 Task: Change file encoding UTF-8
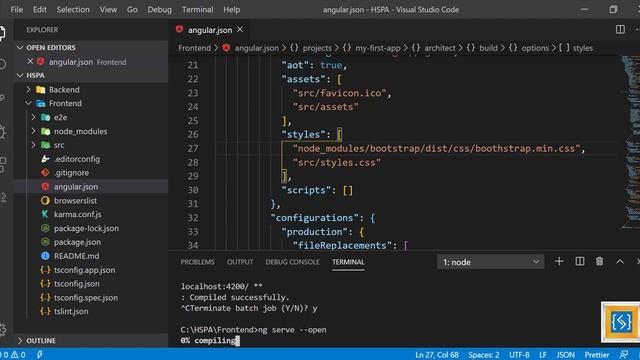[519, 355]
